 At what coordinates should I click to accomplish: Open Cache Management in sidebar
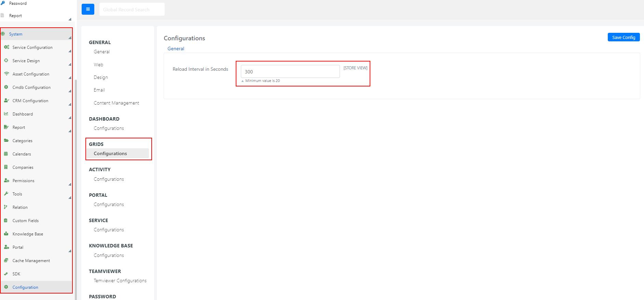[31, 261]
